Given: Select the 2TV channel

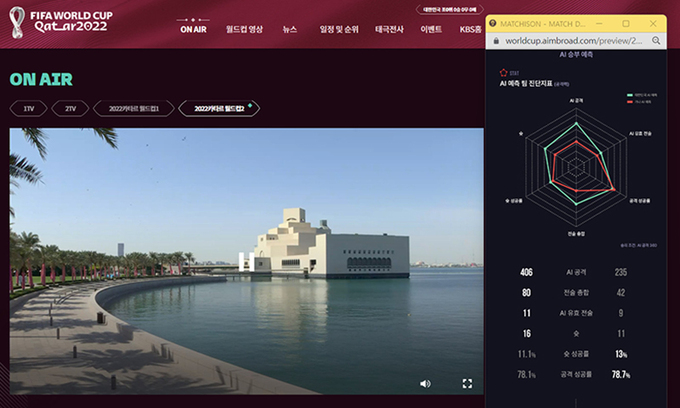Looking at the screenshot, I should point(70,108).
